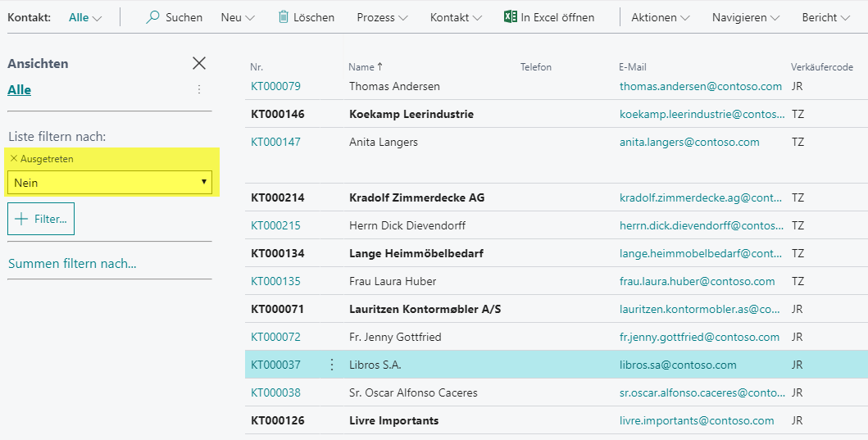Image resolution: width=868 pixels, height=440 pixels.
Task: Close the Ansichten filter pane
Action: [199, 63]
